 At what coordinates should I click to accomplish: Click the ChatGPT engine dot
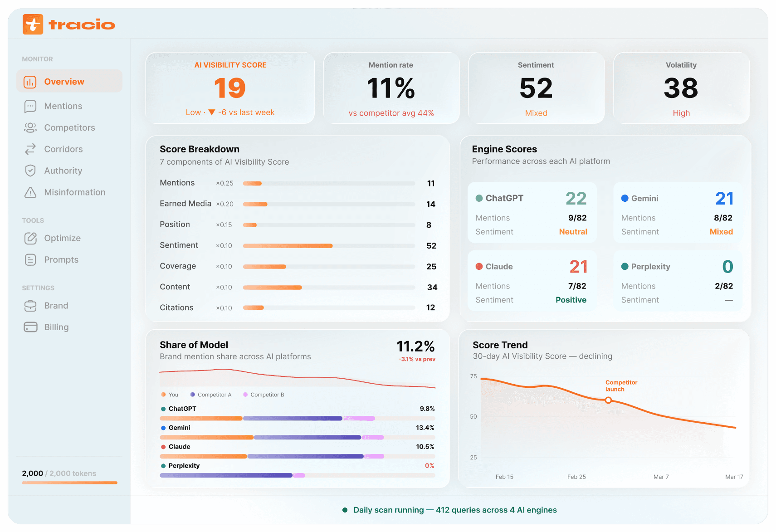(479, 198)
